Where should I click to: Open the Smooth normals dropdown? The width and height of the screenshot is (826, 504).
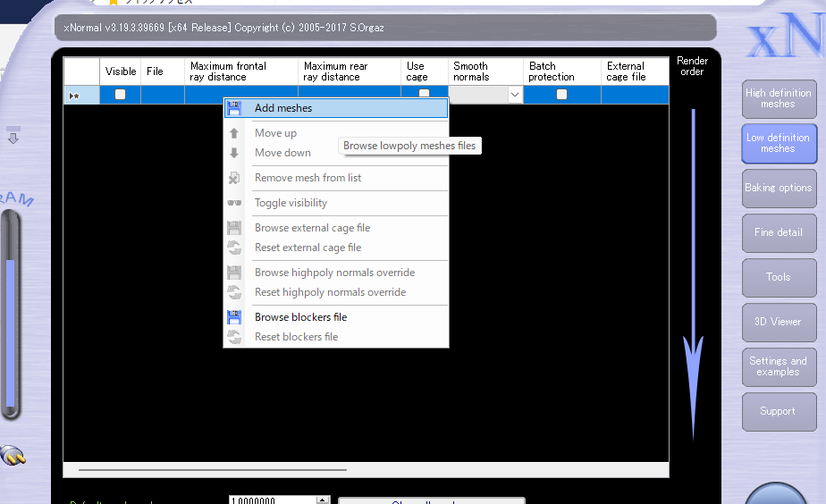pos(515,94)
